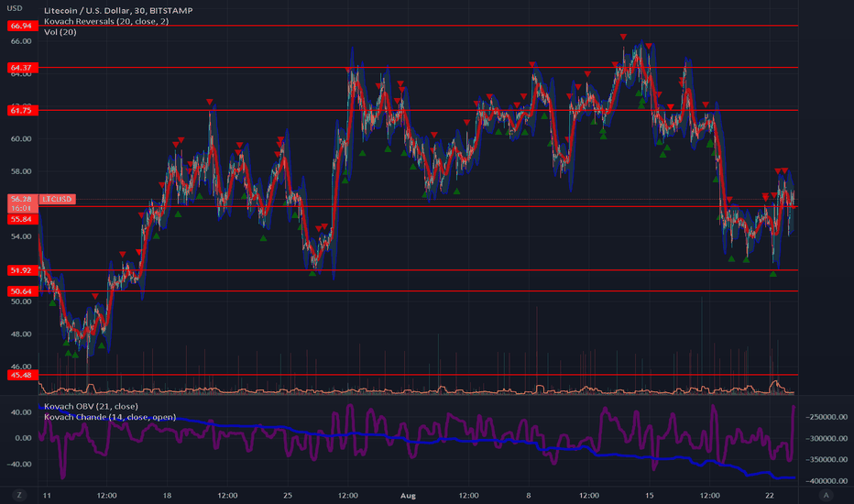The image size is (854, 504).
Task: Click the 40.00 oscillator axis value
Action: click(x=21, y=412)
